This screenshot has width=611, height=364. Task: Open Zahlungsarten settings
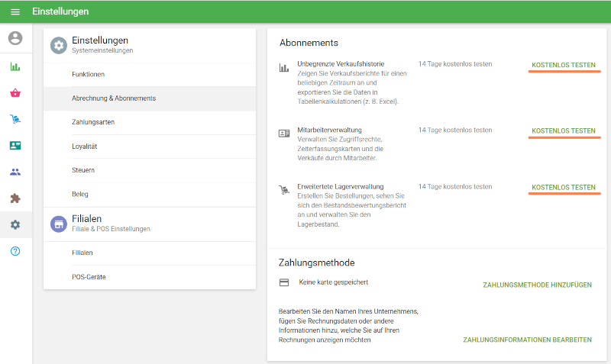[x=93, y=122]
